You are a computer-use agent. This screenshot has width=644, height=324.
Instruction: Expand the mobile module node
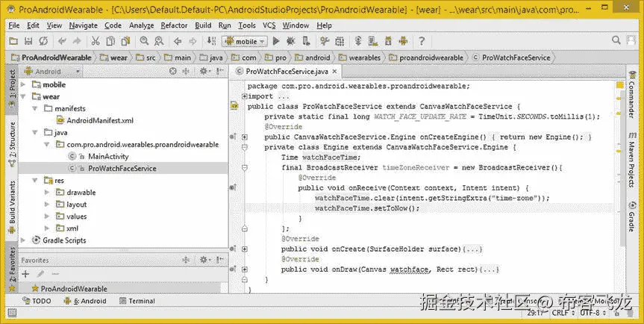pyautogui.click(x=23, y=84)
